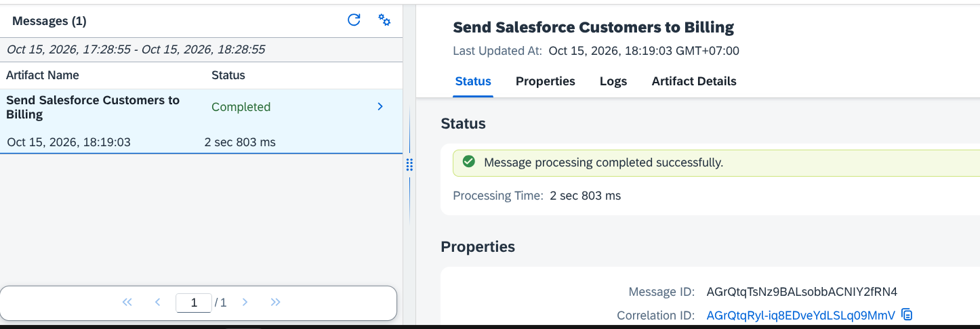This screenshot has width=980, height=329.
Task: Click the row duration 2 sec 803 ms
Action: (240, 142)
